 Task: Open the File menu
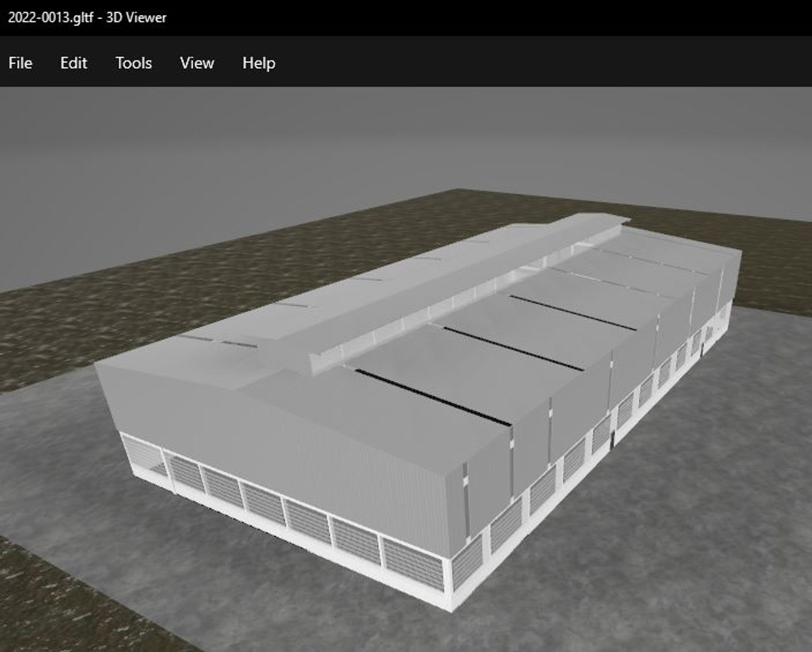coord(21,63)
